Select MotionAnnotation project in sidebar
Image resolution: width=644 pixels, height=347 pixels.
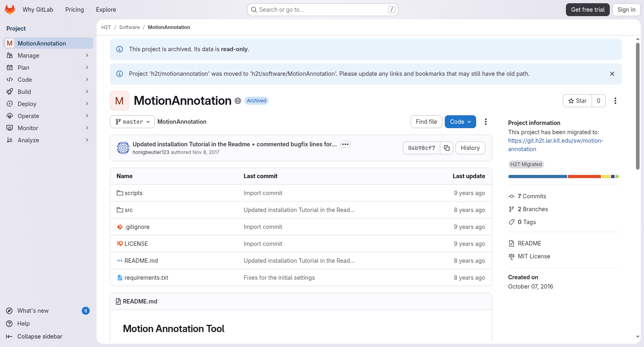pos(48,44)
